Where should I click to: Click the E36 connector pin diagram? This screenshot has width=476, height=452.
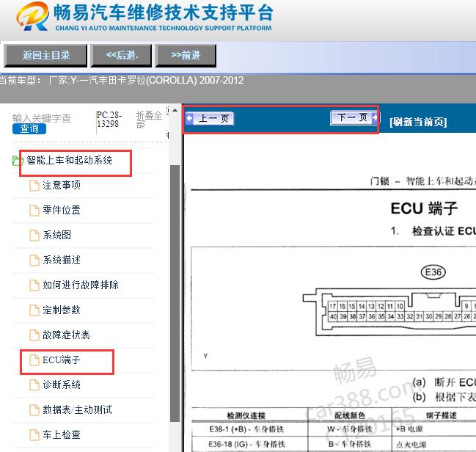389,312
